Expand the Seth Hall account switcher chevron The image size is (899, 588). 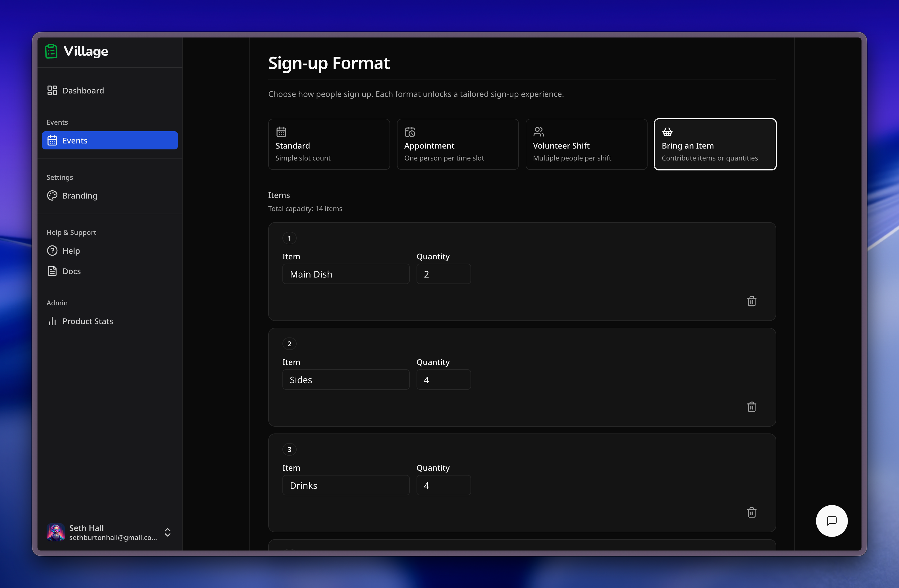tap(168, 532)
